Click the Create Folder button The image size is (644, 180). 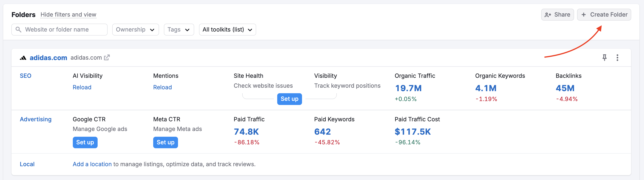(x=604, y=15)
